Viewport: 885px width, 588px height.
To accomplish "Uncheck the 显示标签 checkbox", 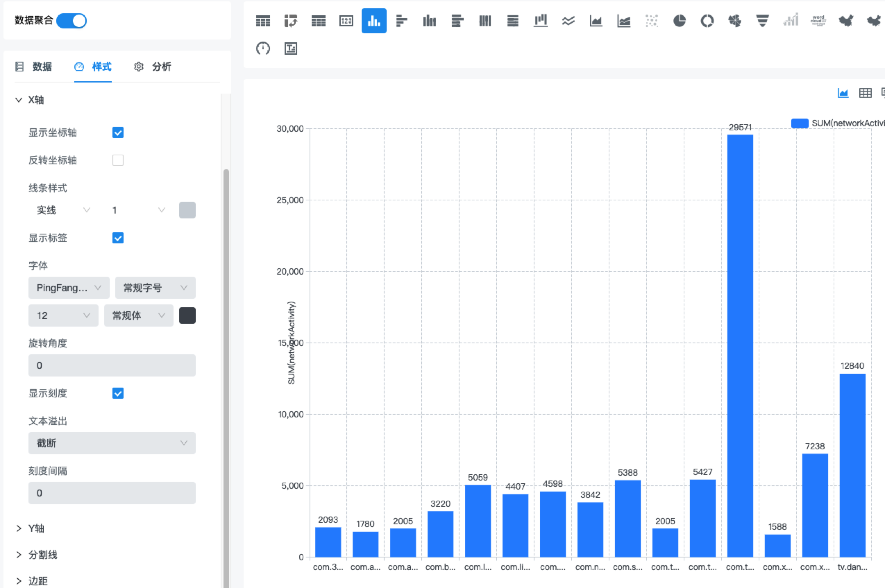I will click(x=118, y=238).
